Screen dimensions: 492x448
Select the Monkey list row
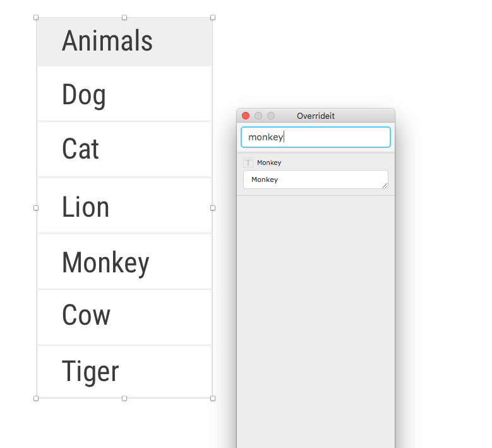click(x=124, y=262)
